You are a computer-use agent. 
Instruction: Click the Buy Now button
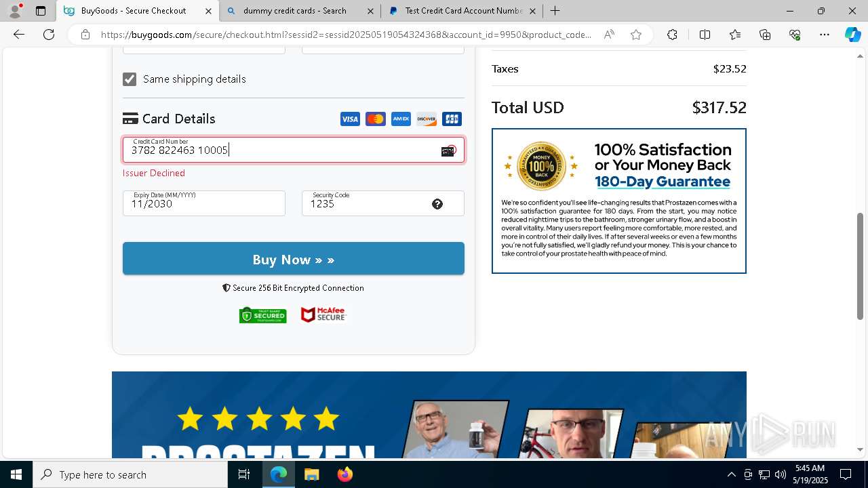pos(294,259)
